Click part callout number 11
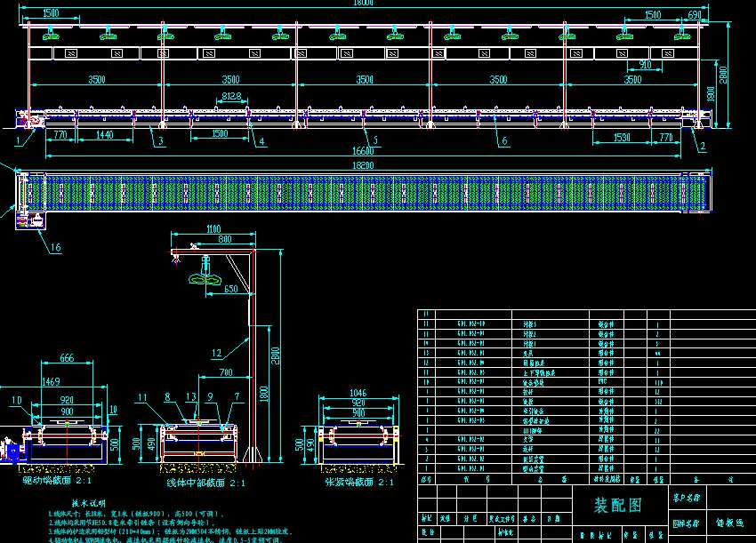Viewport: 756px width, 543px height. point(142,397)
